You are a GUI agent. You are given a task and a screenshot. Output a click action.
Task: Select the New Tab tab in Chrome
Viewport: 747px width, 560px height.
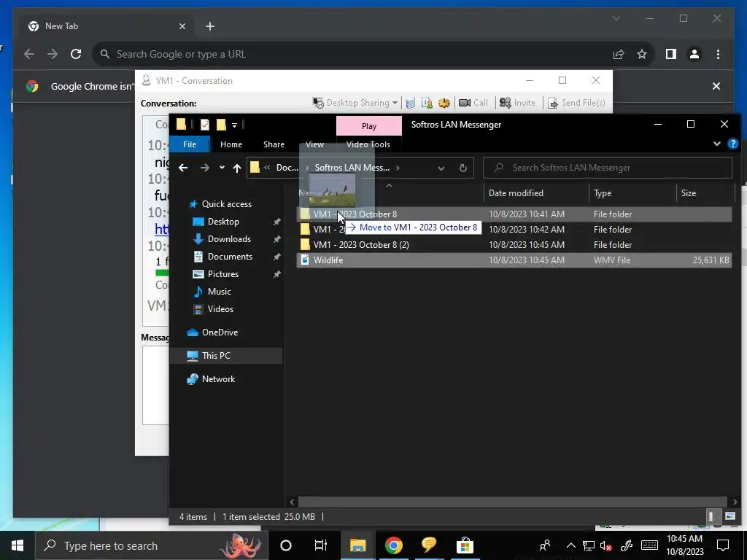pyautogui.click(x=107, y=26)
